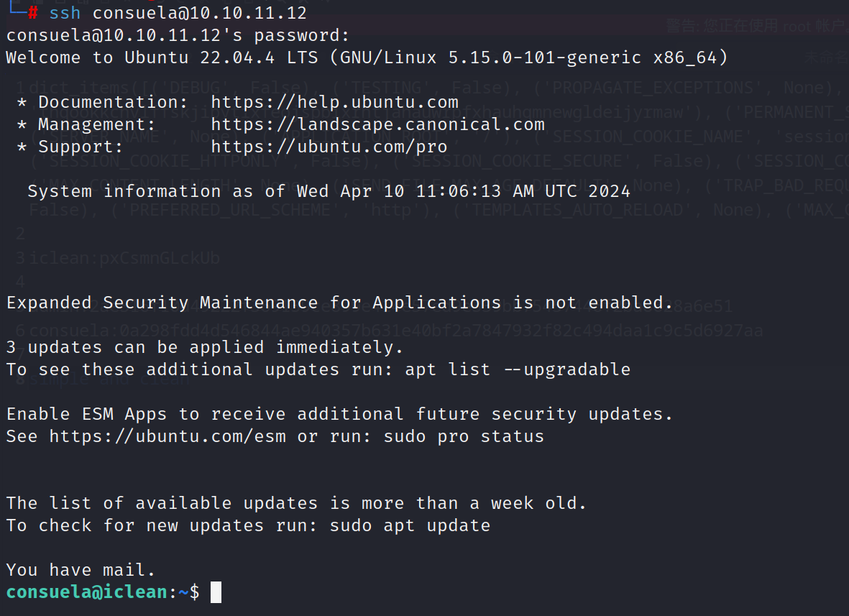Click the System information timestamp line
Viewport: 849px width, 616px height.
tap(329, 191)
